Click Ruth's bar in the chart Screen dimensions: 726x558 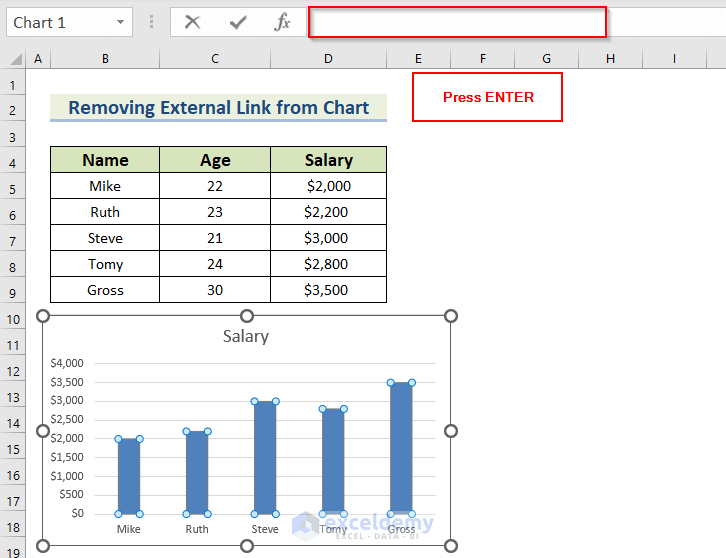tap(197, 472)
